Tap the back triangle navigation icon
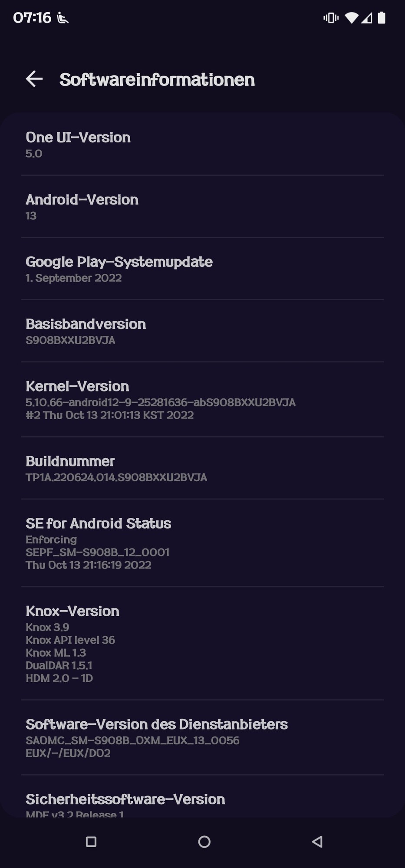The height and width of the screenshot is (868, 405). (x=317, y=842)
